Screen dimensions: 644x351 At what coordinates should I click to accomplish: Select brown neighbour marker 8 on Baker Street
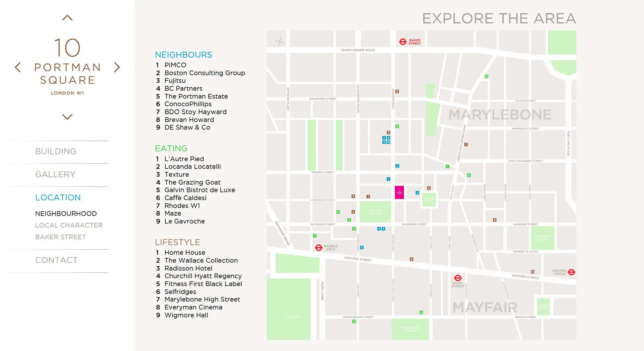(397, 91)
